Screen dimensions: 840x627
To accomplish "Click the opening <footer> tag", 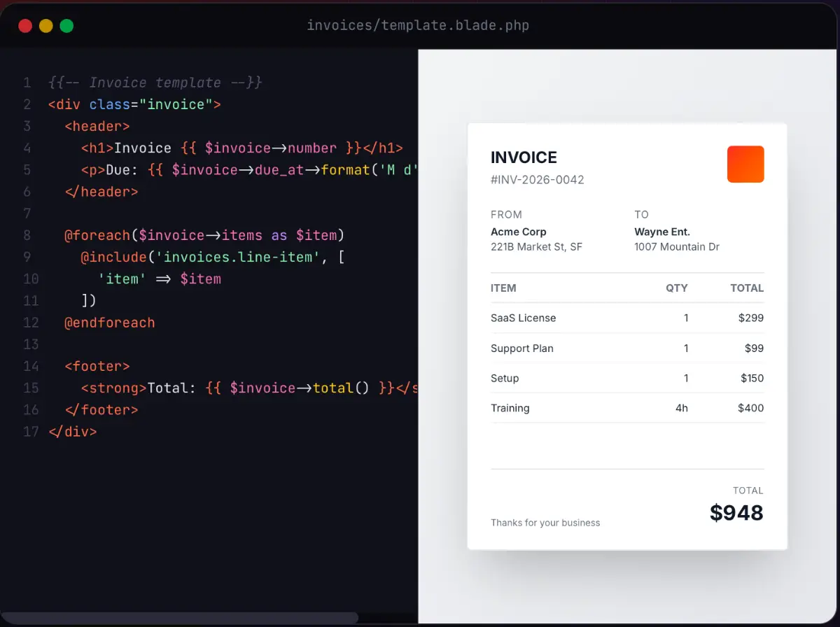I will tap(97, 366).
